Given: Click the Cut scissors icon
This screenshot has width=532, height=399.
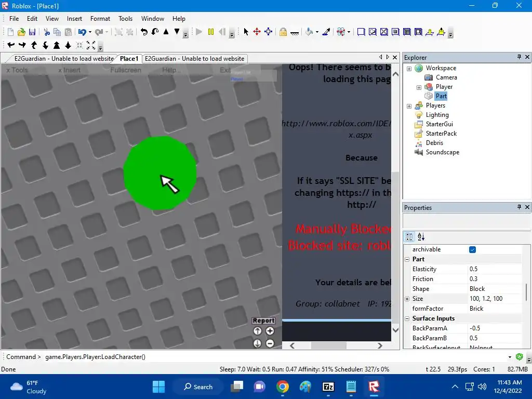Looking at the screenshot, I should pyautogui.click(x=47, y=32).
